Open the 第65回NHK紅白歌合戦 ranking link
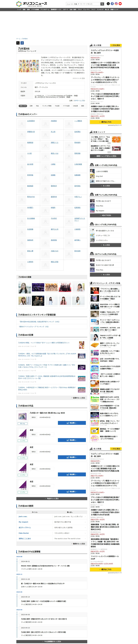 tap(39, 322)
